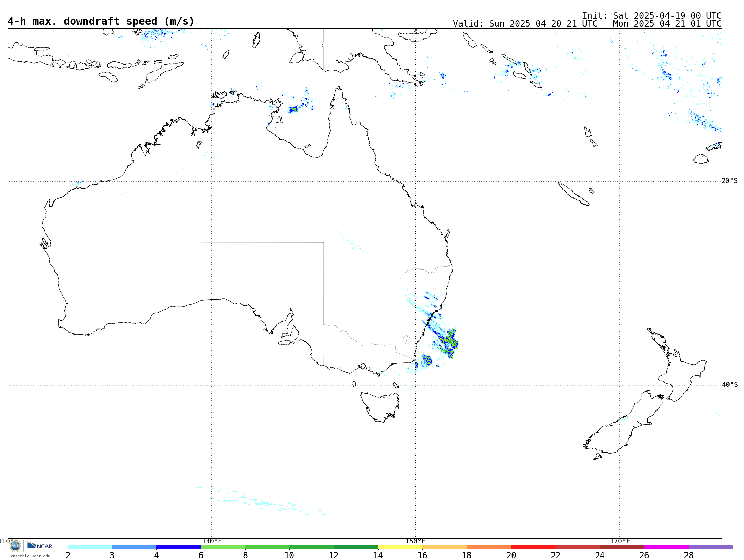
Task: Click the title '4-h max. downdraft speed (m/s)'
Action: coord(101,21)
